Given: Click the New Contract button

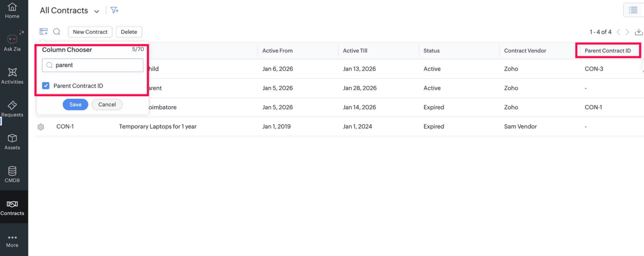Looking at the screenshot, I should (x=90, y=32).
